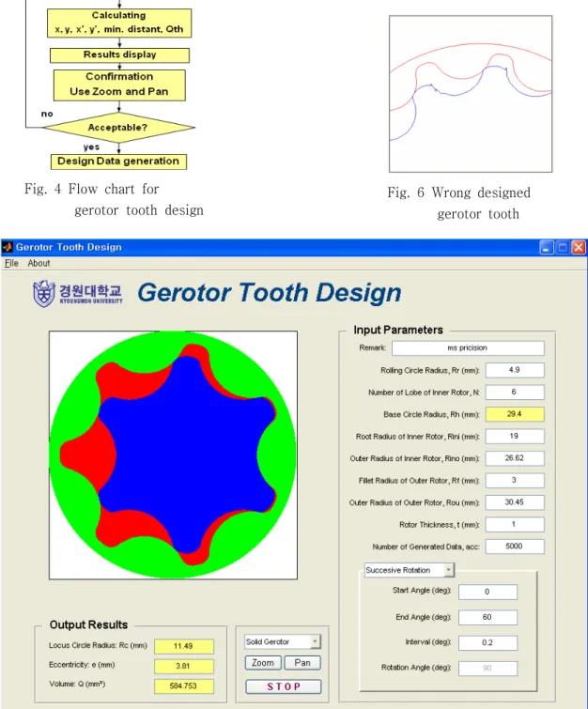The width and height of the screenshot is (588, 709).
Task: Click the Design Data generation flow chart box
Action: click(x=118, y=162)
